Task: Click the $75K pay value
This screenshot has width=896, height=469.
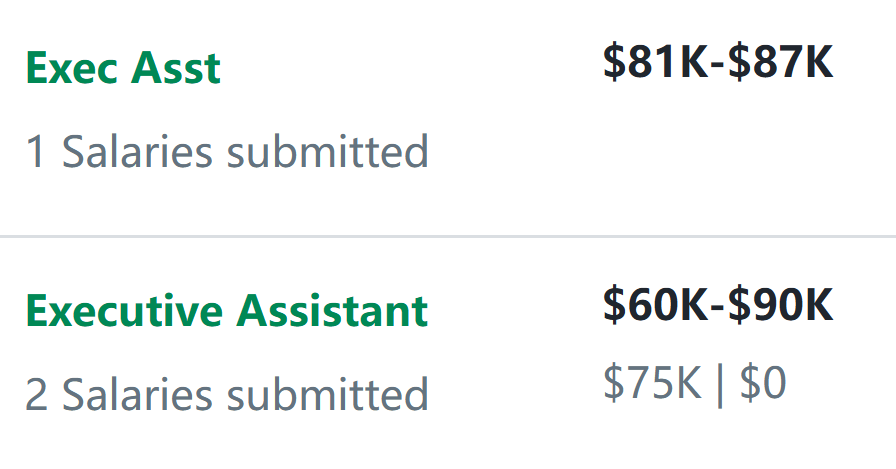Action: (652, 383)
